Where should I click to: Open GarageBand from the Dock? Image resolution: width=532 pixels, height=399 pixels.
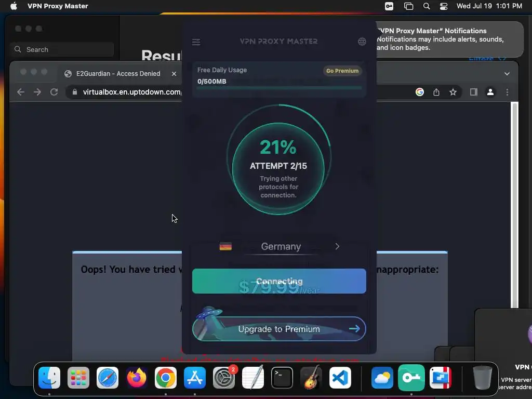pos(311,378)
